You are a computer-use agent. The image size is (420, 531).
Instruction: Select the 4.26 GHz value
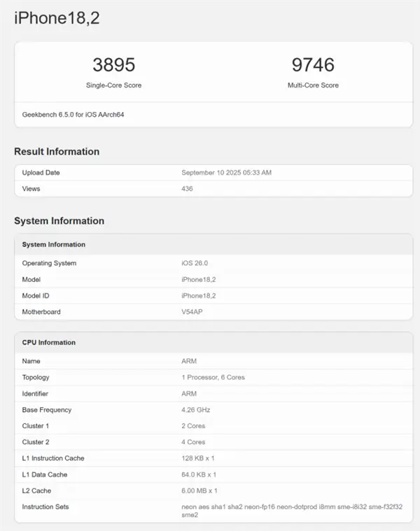(x=196, y=410)
